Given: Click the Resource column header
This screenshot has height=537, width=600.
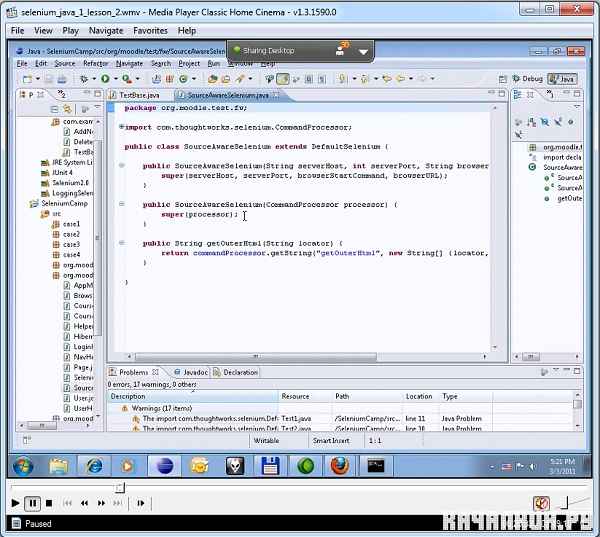Looking at the screenshot, I should (305, 397).
